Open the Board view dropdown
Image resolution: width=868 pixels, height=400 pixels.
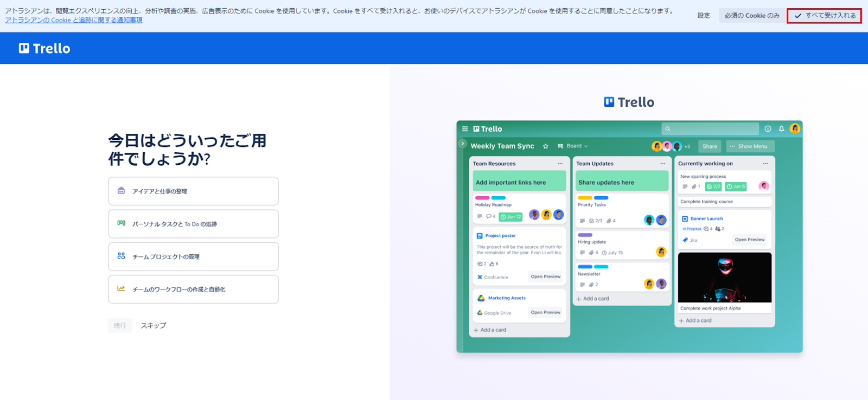tap(573, 146)
